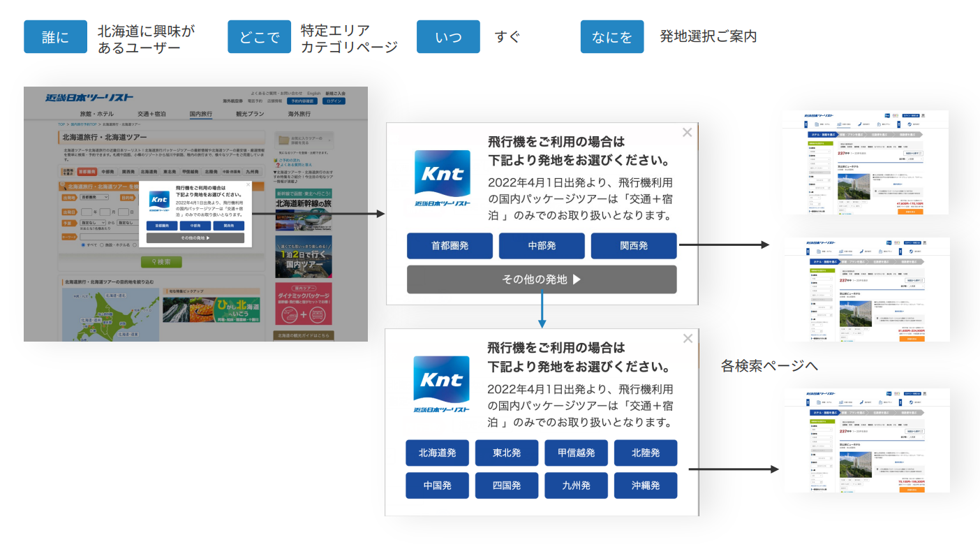Select the 中部発 departure tab on the webpage
The width and height of the screenshot is (980, 547).
107,171
